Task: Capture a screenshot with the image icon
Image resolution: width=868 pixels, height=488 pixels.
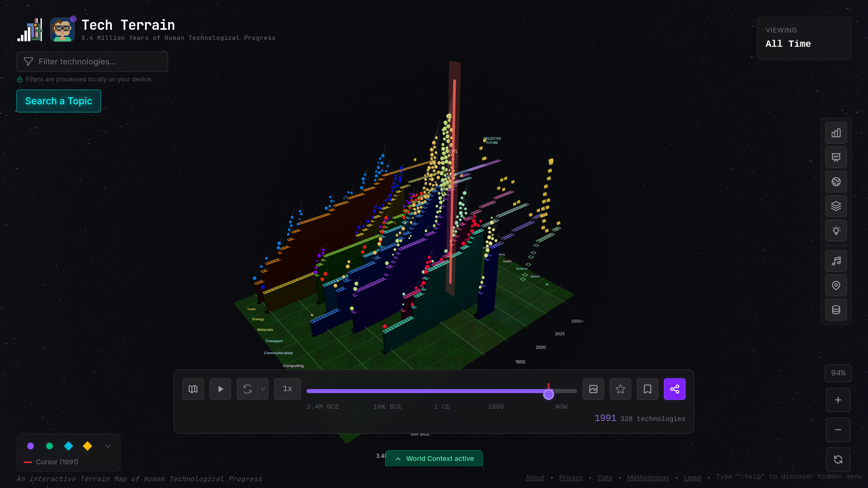Action: tap(593, 389)
